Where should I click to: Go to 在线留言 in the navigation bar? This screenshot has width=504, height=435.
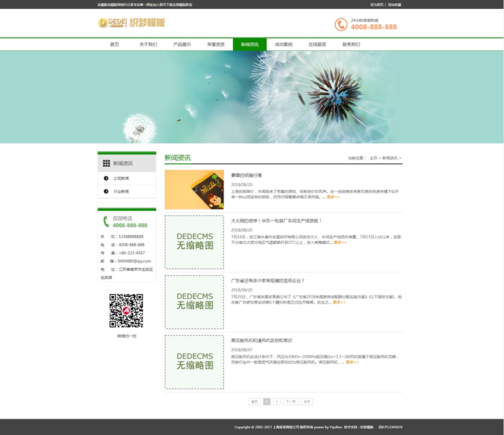(x=317, y=45)
